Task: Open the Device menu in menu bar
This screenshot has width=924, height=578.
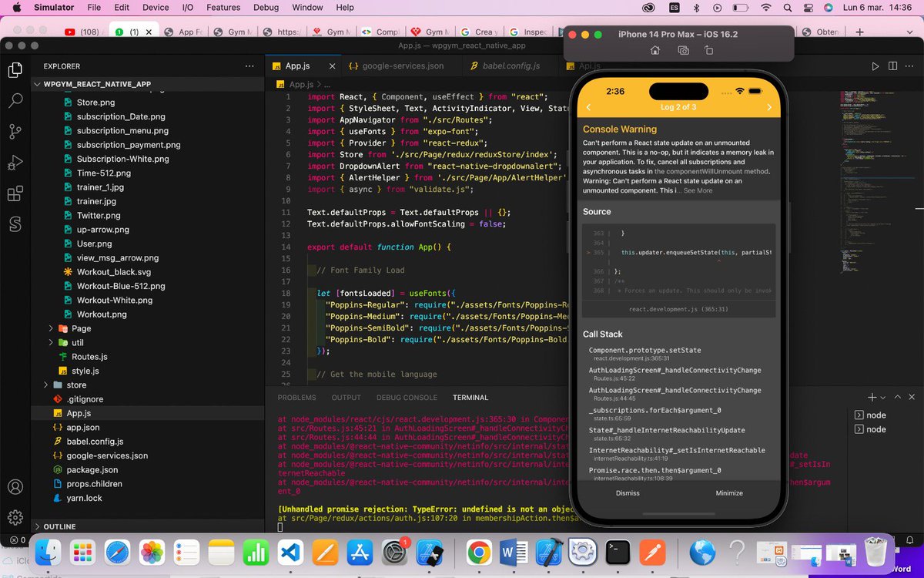Action: point(156,7)
